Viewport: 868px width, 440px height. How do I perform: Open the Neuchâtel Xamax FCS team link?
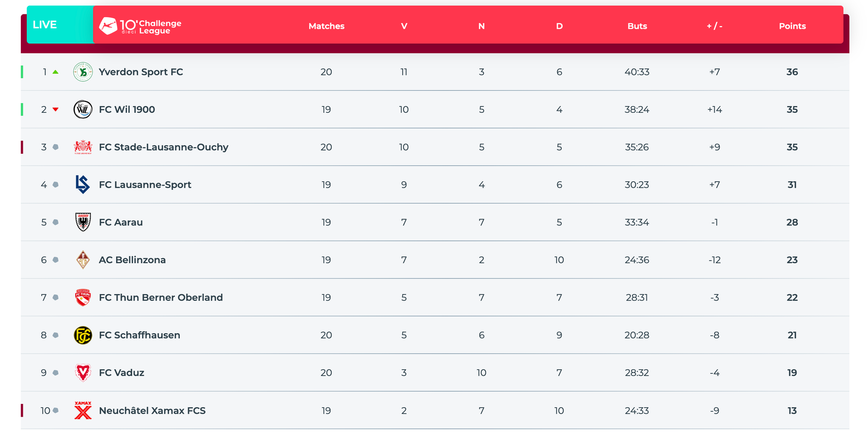pyautogui.click(x=152, y=411)
